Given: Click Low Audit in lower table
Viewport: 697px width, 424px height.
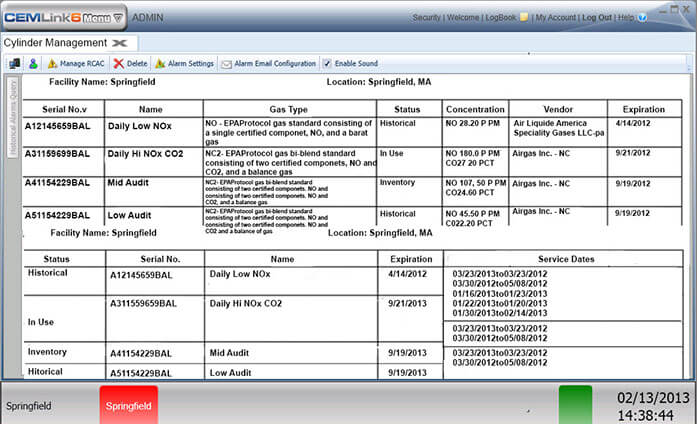Looking at the screenshot, I should coord(230,373).
